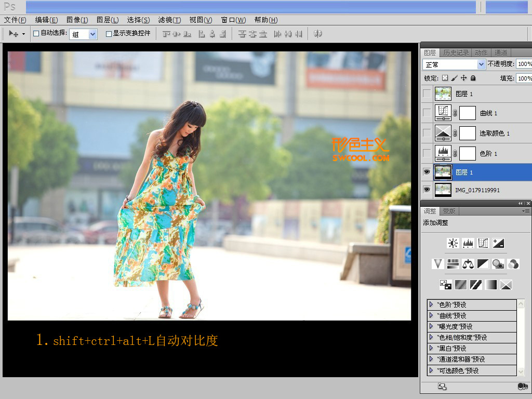Add a Brightness/Contrast adjustment from the sun icon
This screenshot has width=532, height=399.
(453, 243)
